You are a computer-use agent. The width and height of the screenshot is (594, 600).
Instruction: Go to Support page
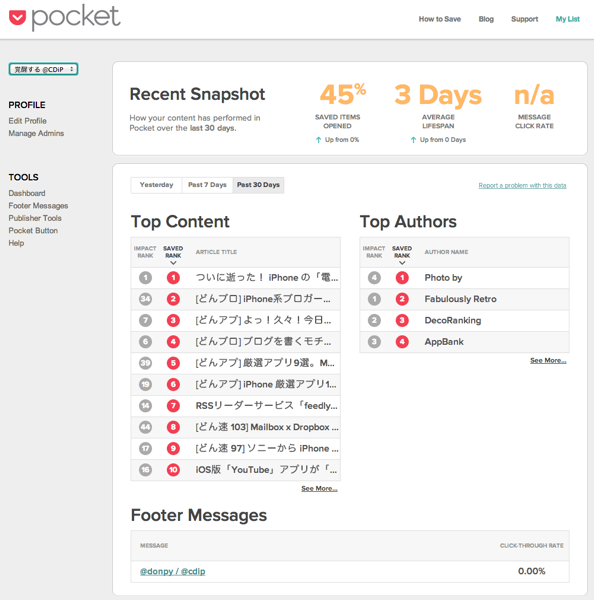[x=524, y=19]
